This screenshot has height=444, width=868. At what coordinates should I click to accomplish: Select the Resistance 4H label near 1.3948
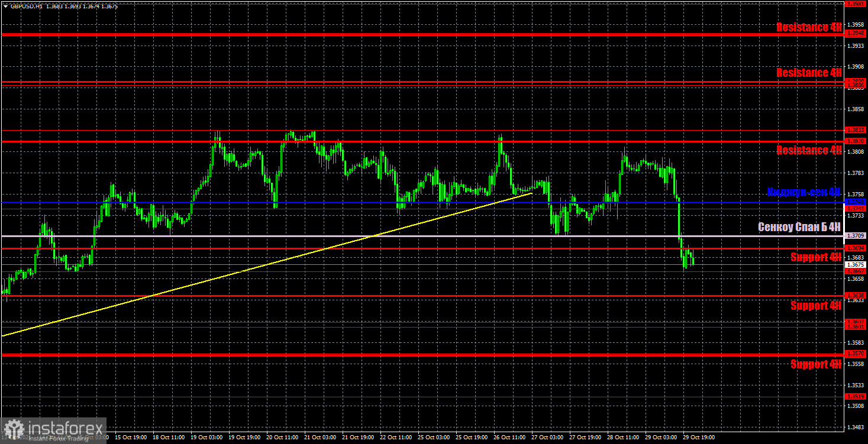tap(809, 27)
